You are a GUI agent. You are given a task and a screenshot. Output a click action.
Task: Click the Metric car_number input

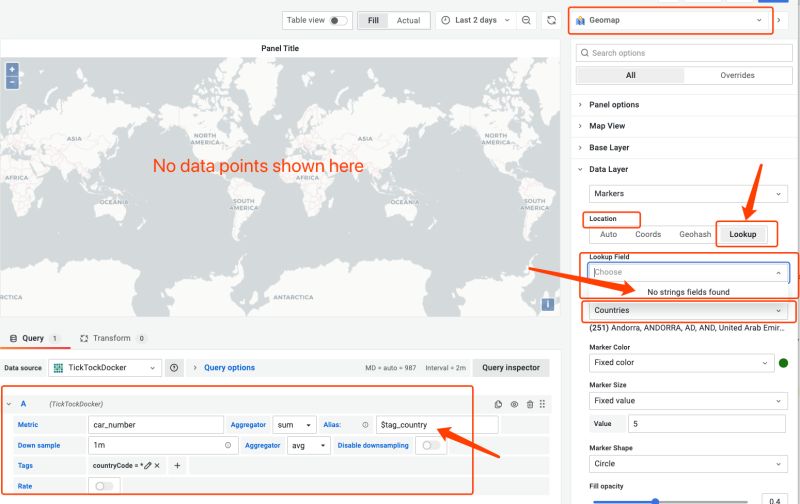point(156,425)
